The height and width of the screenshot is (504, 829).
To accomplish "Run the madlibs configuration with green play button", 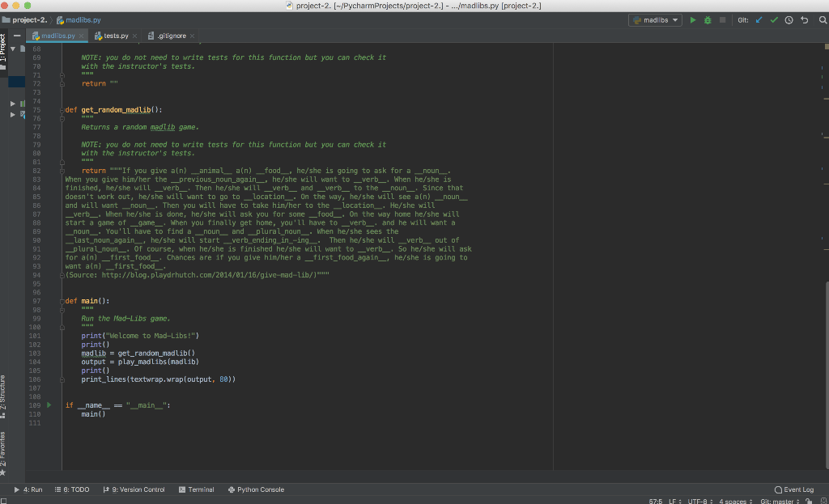I will (693, 20).
